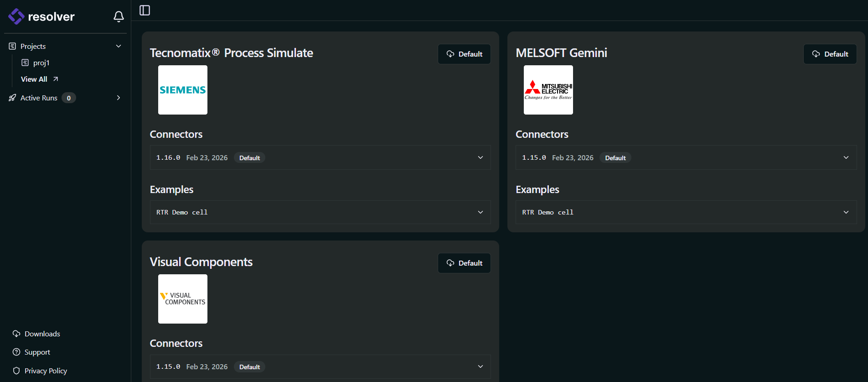Click the Projects list icon
The height and width of the screenshot is (382, 868).
click(12, 46)
